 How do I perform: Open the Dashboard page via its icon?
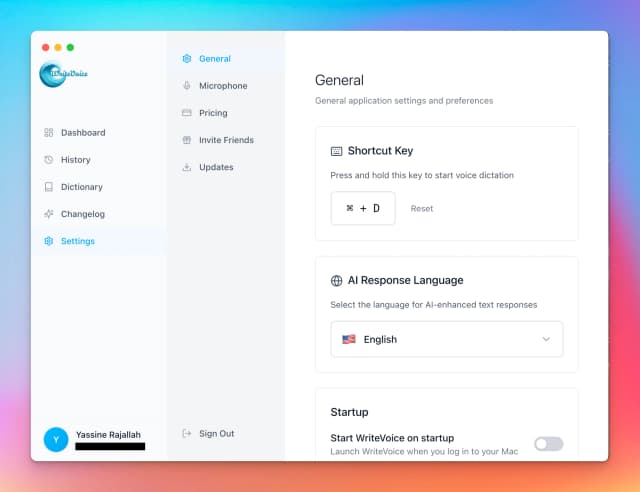click(x=49, y=133)
